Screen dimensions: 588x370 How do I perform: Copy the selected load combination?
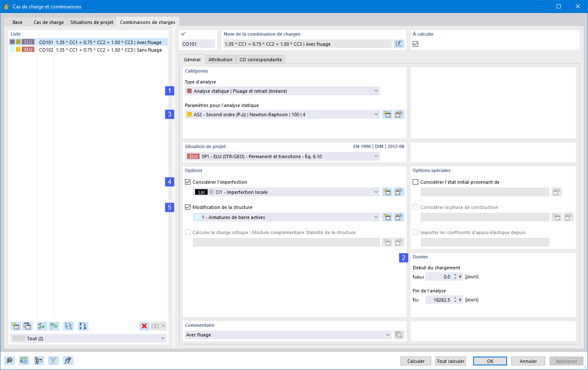click(27, 326)
